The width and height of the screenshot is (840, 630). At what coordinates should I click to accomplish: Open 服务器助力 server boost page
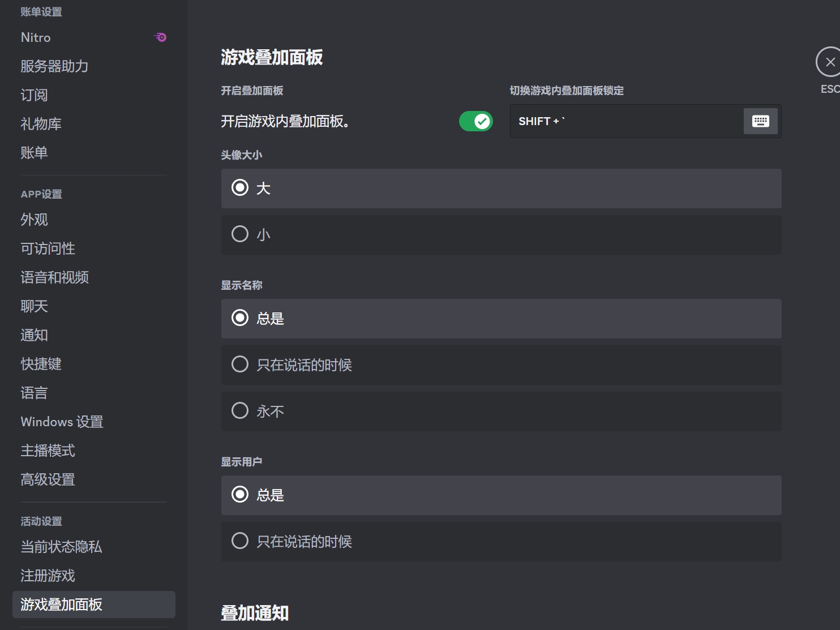pyautogui.click(x=54, y=66)
